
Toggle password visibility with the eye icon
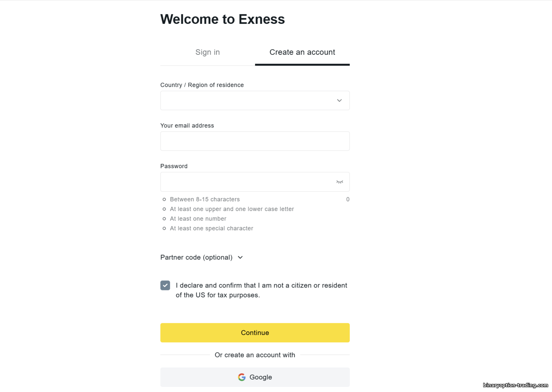click(x=339, y=182)
